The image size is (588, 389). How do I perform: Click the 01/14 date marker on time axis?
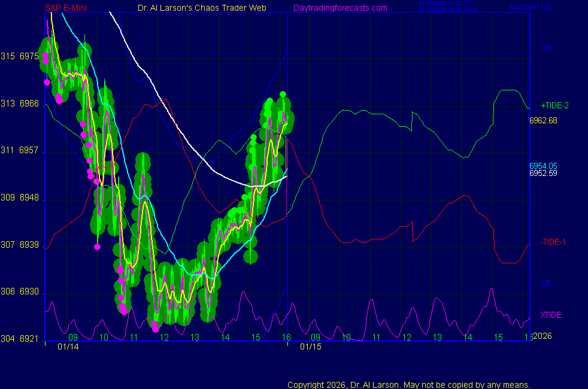67,347
